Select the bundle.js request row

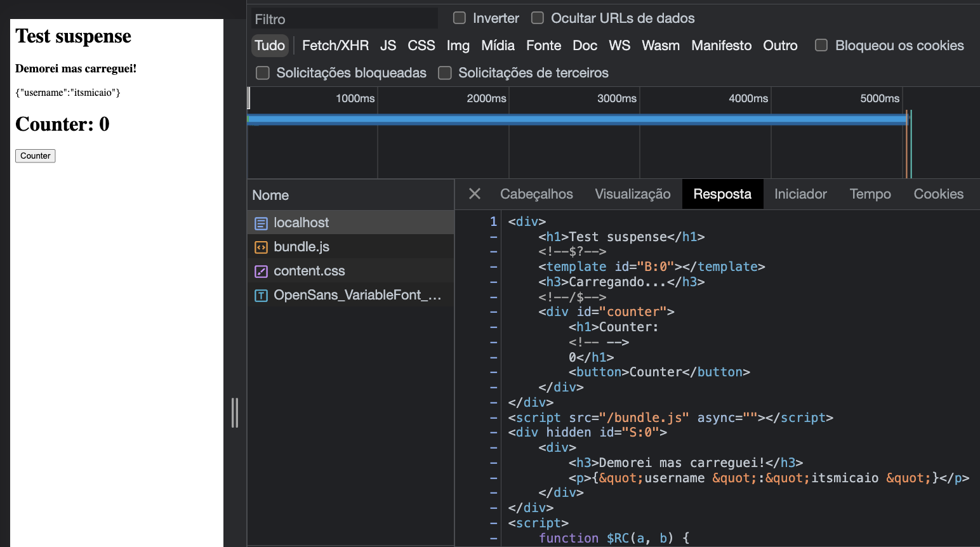pos(351,247)
